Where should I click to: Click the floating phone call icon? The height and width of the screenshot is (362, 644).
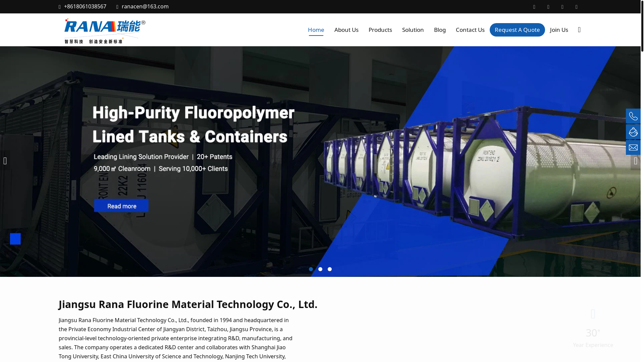pyautogui.click(x=633, y=116)
